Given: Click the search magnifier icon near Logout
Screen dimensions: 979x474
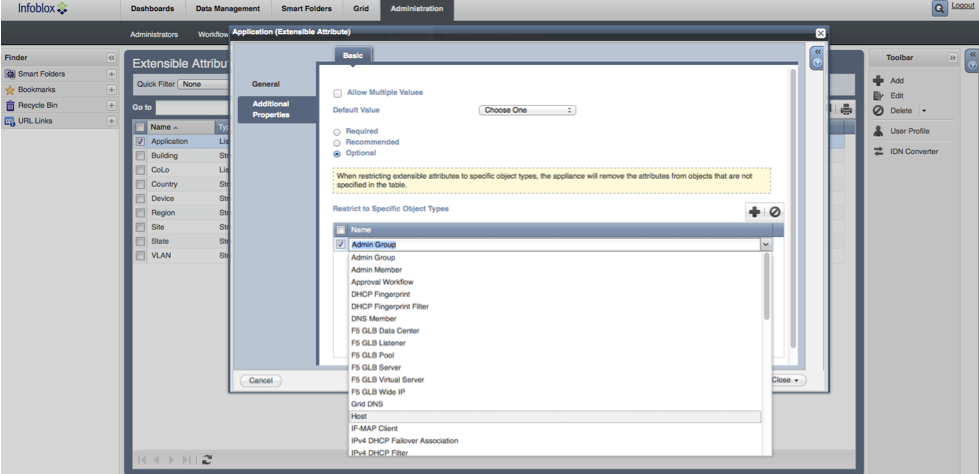Looking at the screenshot, I should pos(939,9).
